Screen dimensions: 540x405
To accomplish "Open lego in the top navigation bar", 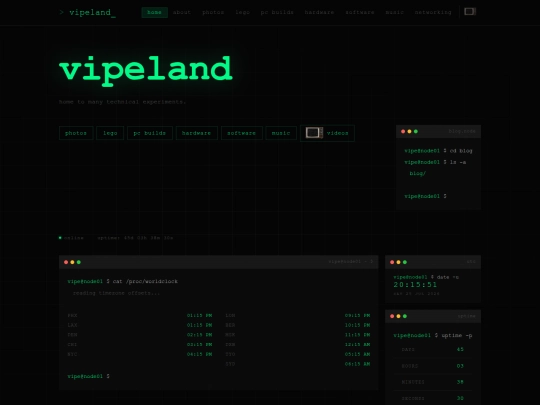I will click(x=242, y=12).
